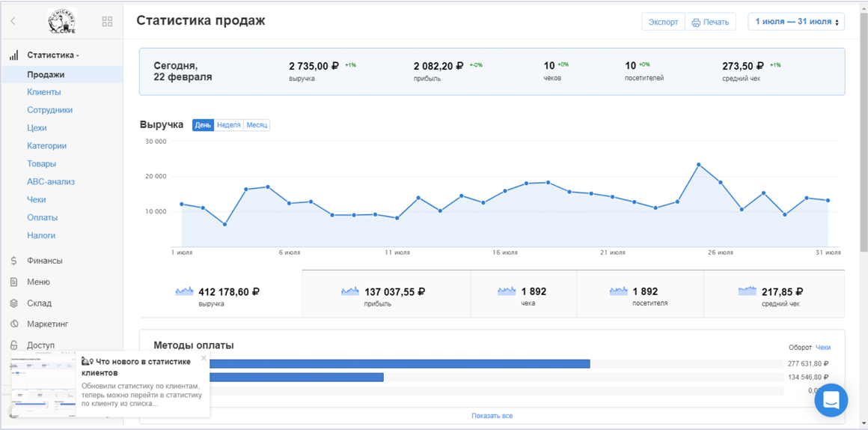868x430 pixels.
Task: Switch chart to Неделя view
Action: pyautogui.click(x=229, y=125)
